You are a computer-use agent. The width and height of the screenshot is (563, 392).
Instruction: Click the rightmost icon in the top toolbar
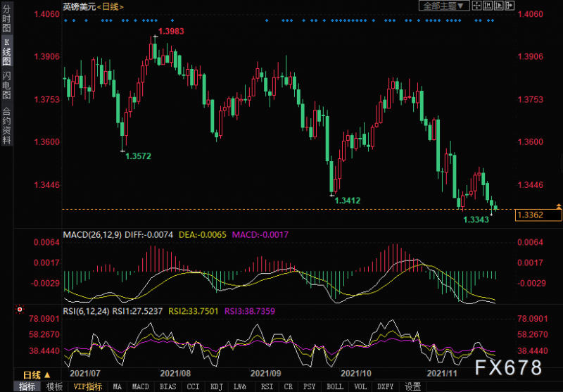coord(508,6)
